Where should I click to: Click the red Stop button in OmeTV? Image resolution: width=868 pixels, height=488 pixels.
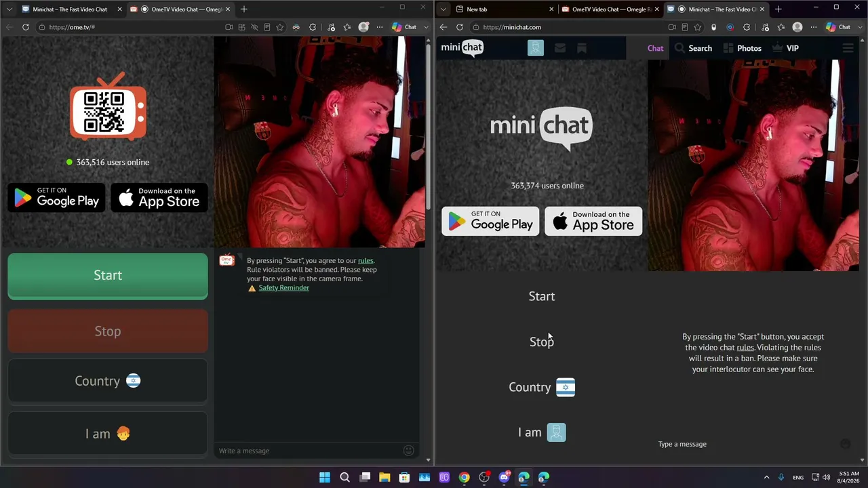click(108, 331)
